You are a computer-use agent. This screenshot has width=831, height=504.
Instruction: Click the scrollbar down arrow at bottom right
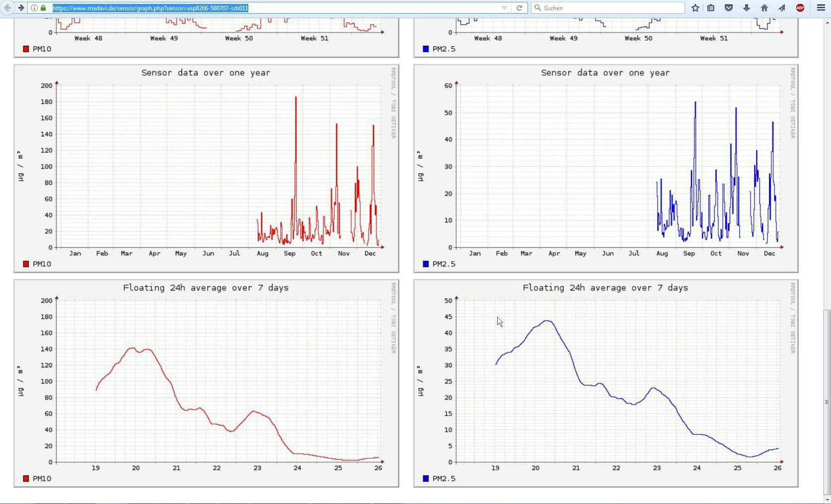tap(827, 500)
